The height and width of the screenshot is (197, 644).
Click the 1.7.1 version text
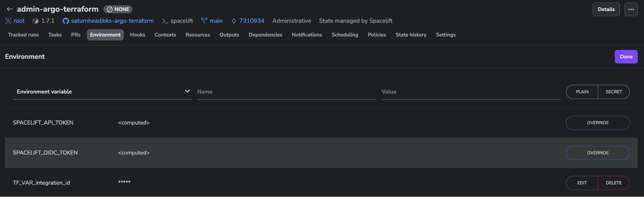pos(48,21)
